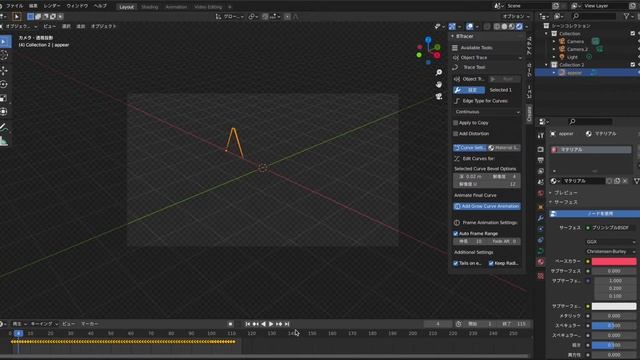Expand the Camera item in outliner
This screenshot has width=640, height=360.
[554, 41]
